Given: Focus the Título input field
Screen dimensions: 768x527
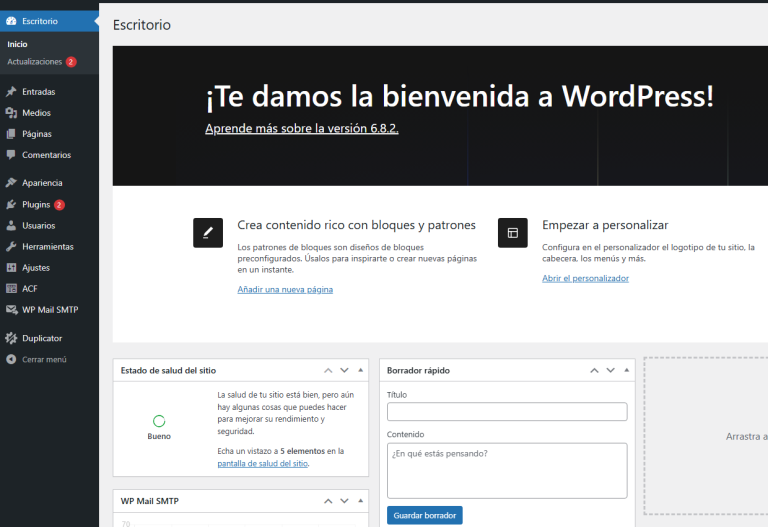Looking at the screenshot, I should click(x=507, y=411).
